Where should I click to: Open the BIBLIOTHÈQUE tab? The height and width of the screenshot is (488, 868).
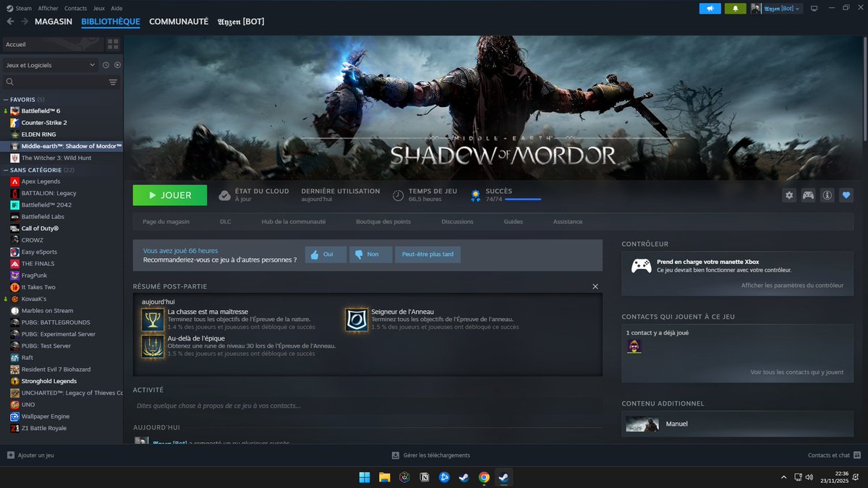pyautogui.click(x=111, y=22)
